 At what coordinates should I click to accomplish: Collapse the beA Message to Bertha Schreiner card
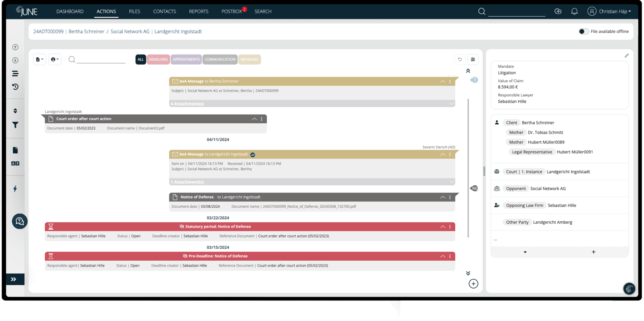click(x=442, y=81)
